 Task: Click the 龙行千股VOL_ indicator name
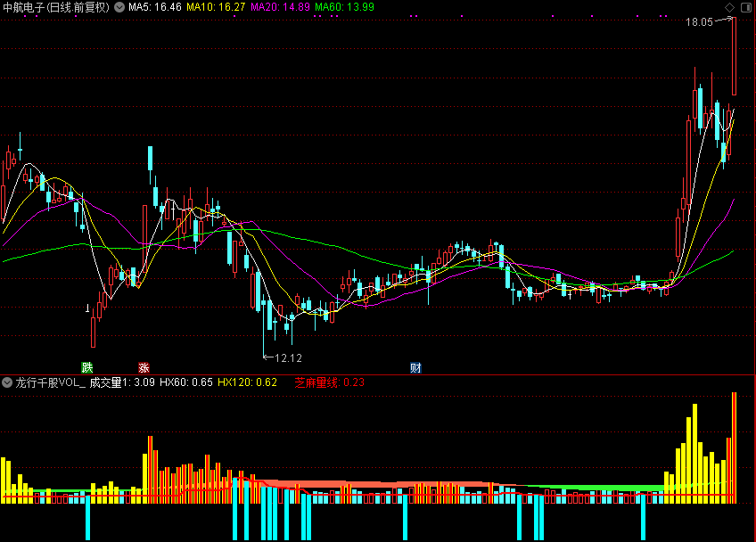point(51,382)
